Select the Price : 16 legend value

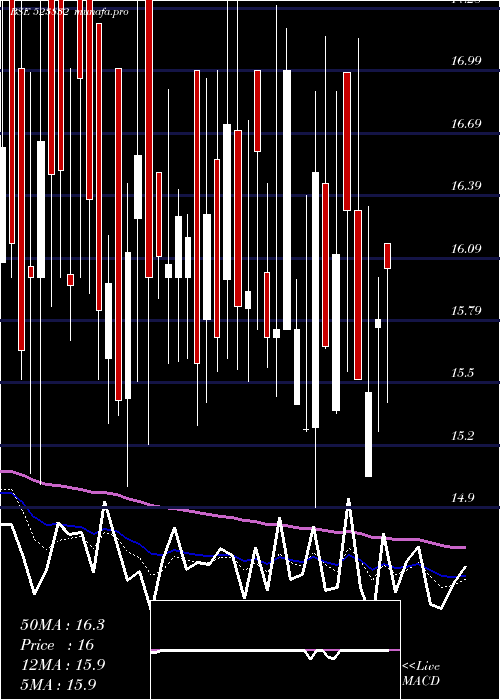coord(57,645)
